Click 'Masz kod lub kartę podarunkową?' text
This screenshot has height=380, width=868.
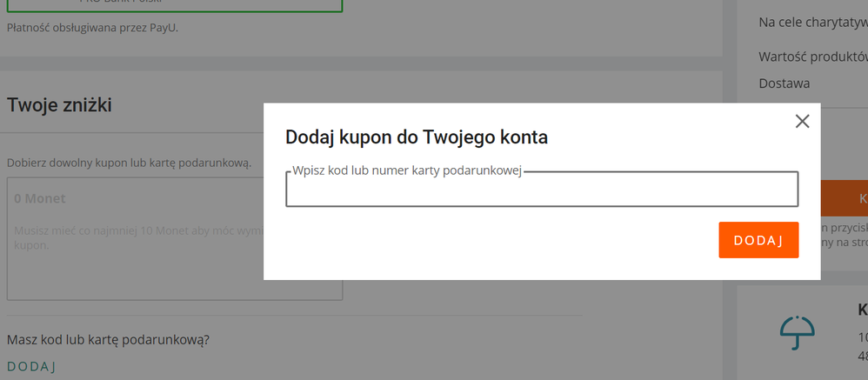coord(108,339)
